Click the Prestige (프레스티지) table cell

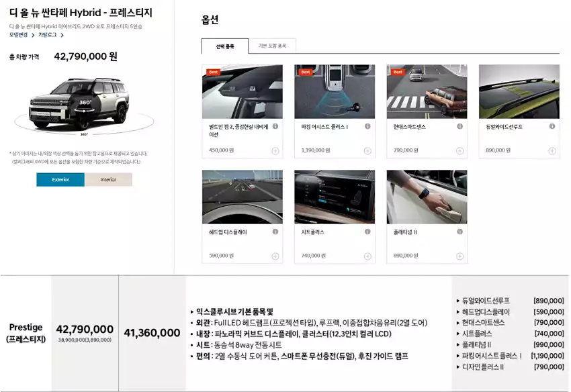point(26,333)
